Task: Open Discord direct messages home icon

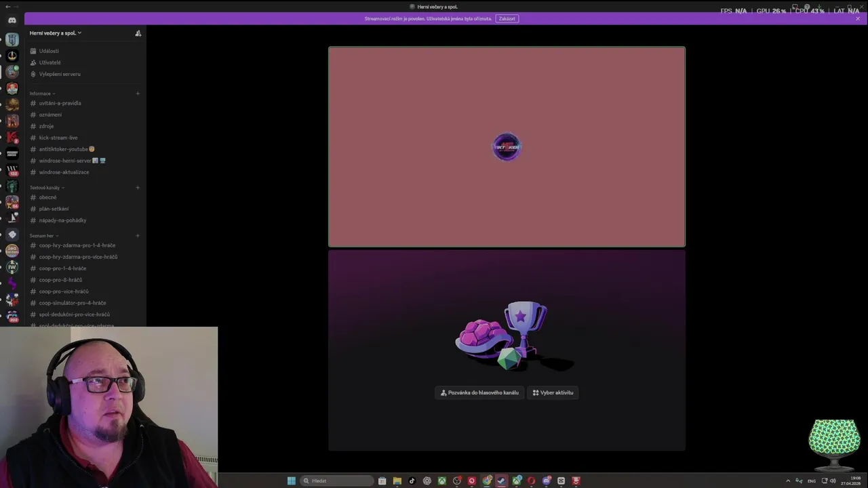Action: (12, 20)
